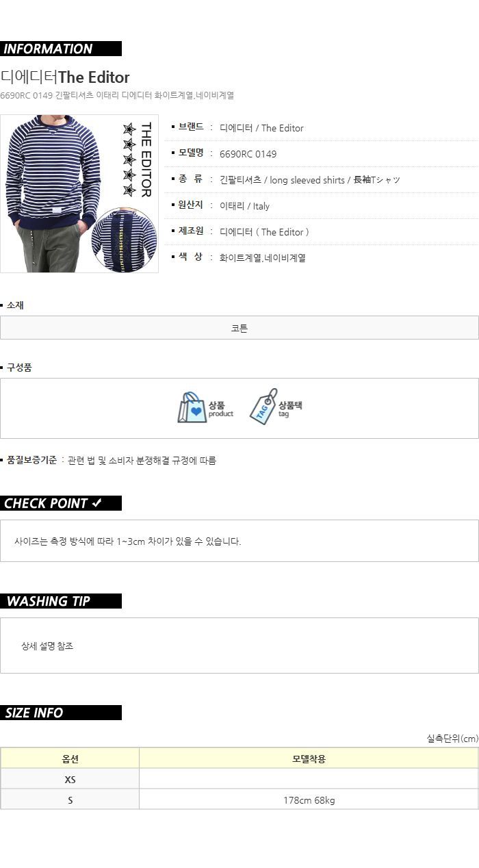479x868 pixels.
Task: Click the product tag icon
Action: pyautogui.click(x=263, y=407)
